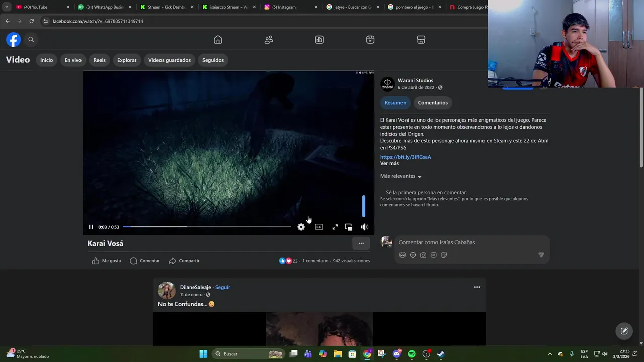The image size is (644, 362).
Task: Open the new message compose icon
Action: (x=624, y=331)
